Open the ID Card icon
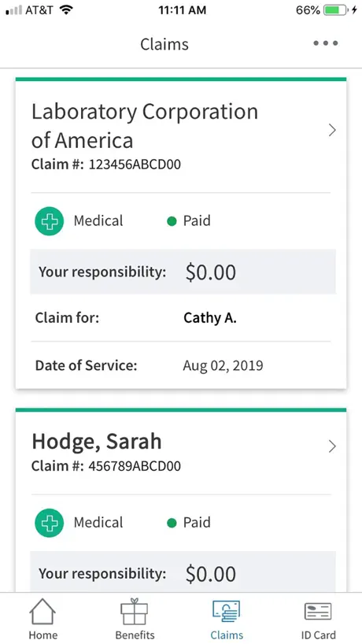The width and height of the screenshot is (362, 644). click(318, 612)
